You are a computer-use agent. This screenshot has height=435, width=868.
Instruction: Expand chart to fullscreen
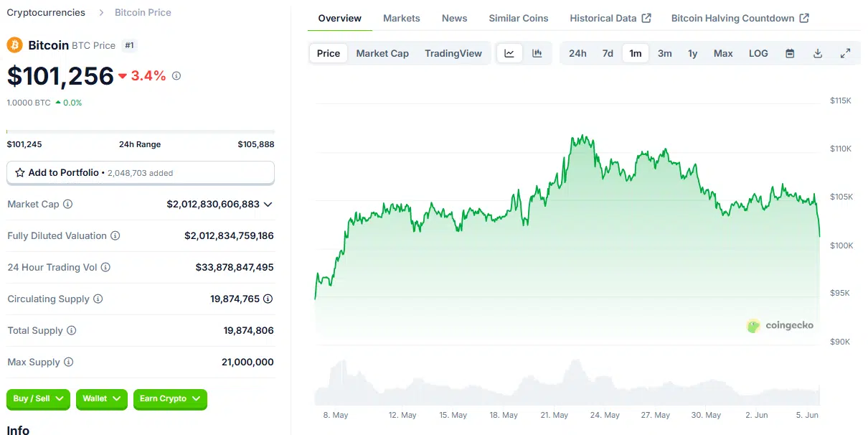pyautogui.click(x=845, y=53)
